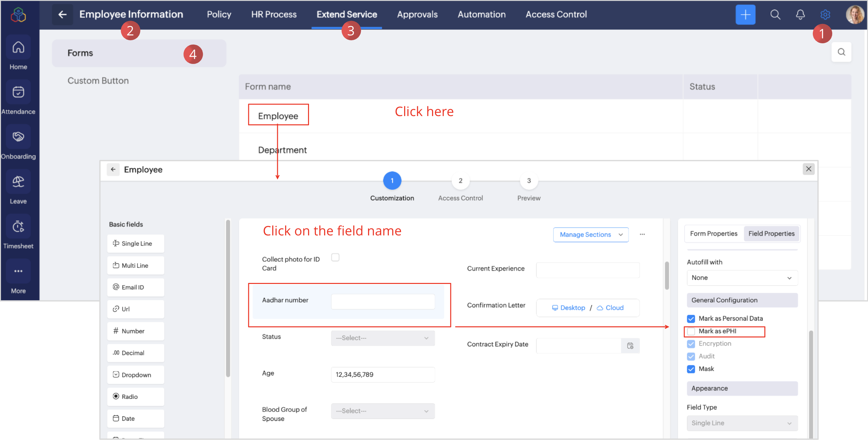Image resolution: width=868 pixels, height=440 pixels.
Task: Click the forms list search icon
Action: click(x=841, y=52)
